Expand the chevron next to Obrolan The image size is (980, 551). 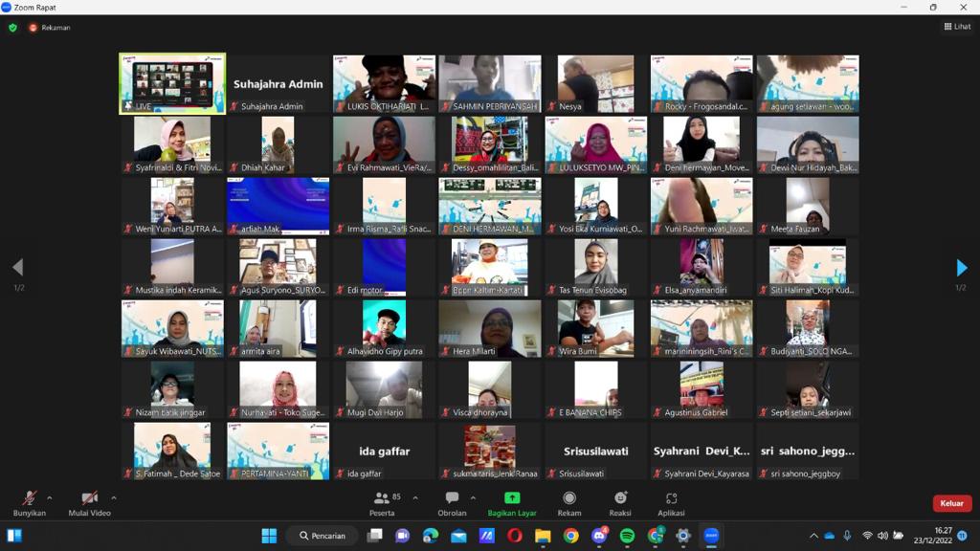click(x=473, y=497)
